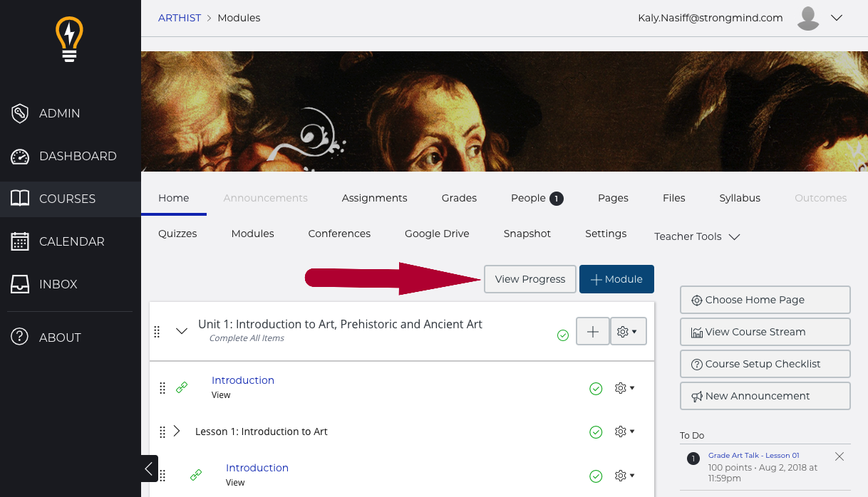The image size is (868, 497).
Task: Click the To Do count badge for Grade Art Talk
Action: click(693, 458)
